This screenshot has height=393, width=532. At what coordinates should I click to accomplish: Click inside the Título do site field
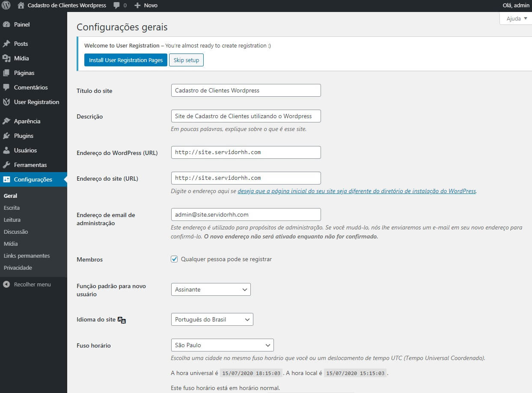[246, 90]
